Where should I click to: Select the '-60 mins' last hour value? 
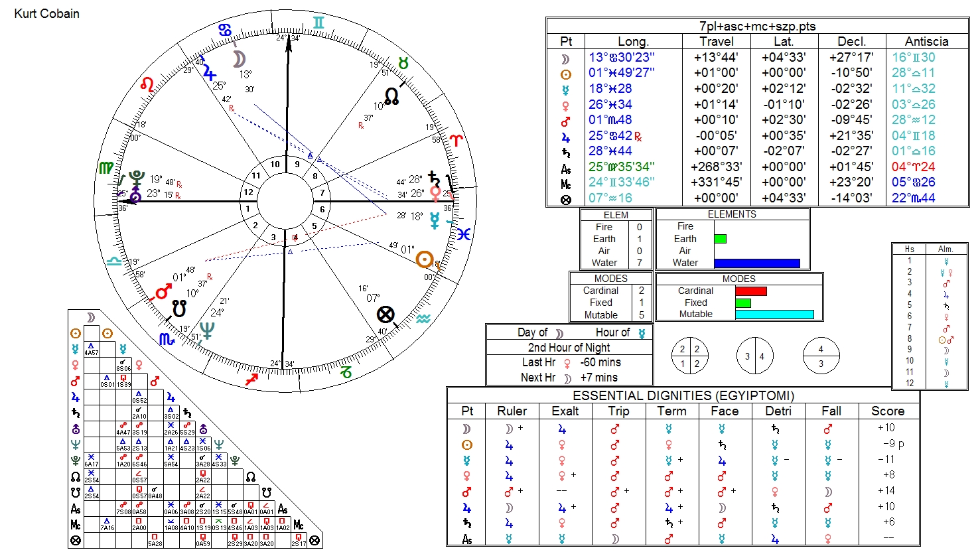(x=600, y=362)
